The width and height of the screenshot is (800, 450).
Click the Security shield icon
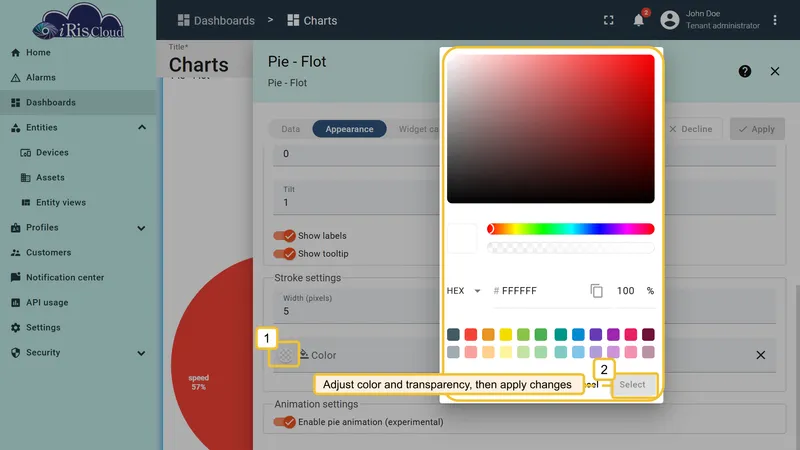(x=15, y=353)
